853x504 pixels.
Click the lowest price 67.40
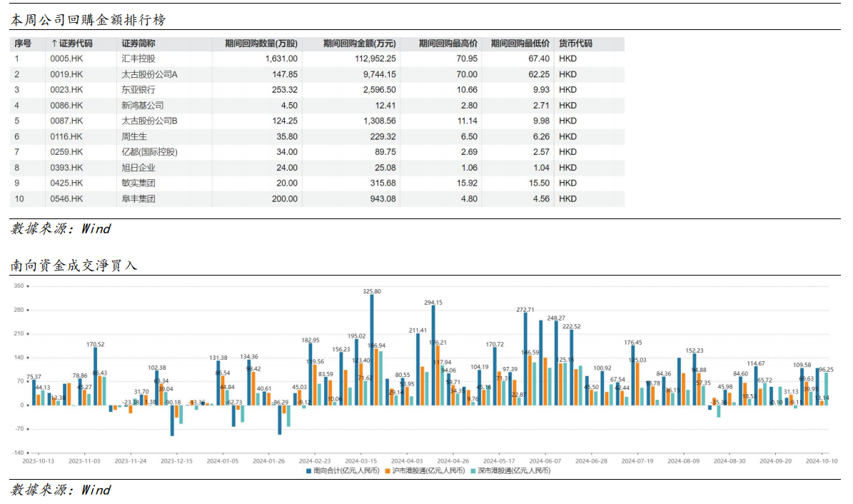click(x=539, y=59)
